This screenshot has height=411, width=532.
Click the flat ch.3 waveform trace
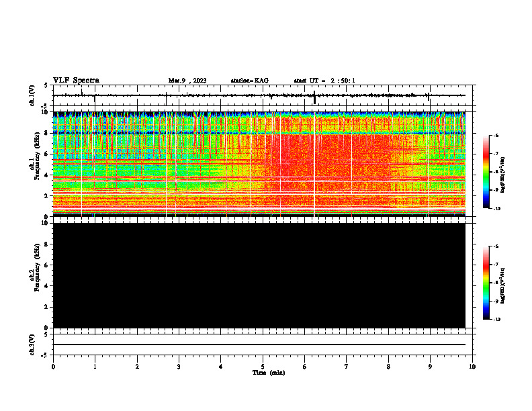tap(259, 345)
